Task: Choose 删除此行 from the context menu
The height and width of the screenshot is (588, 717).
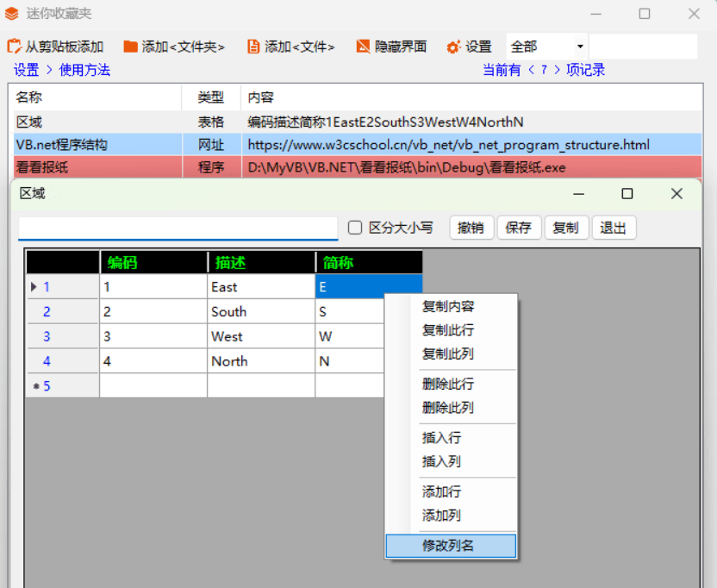Action: (x=448, y=384)
